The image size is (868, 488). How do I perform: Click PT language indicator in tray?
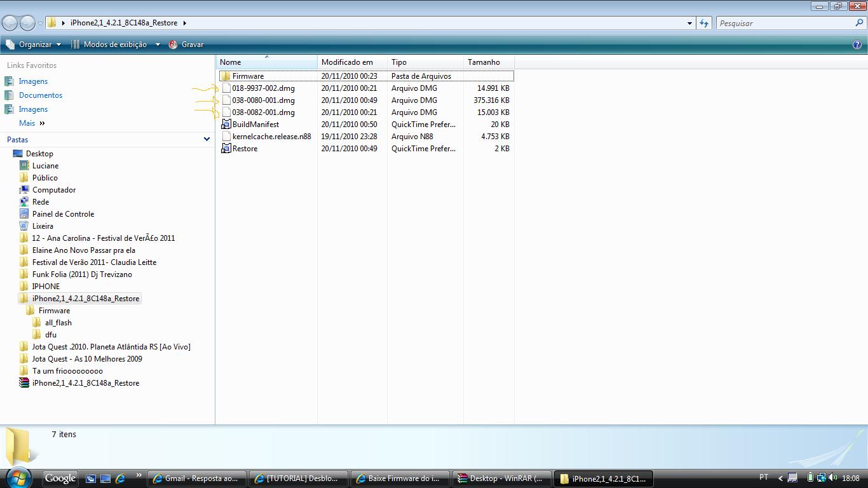764,477
